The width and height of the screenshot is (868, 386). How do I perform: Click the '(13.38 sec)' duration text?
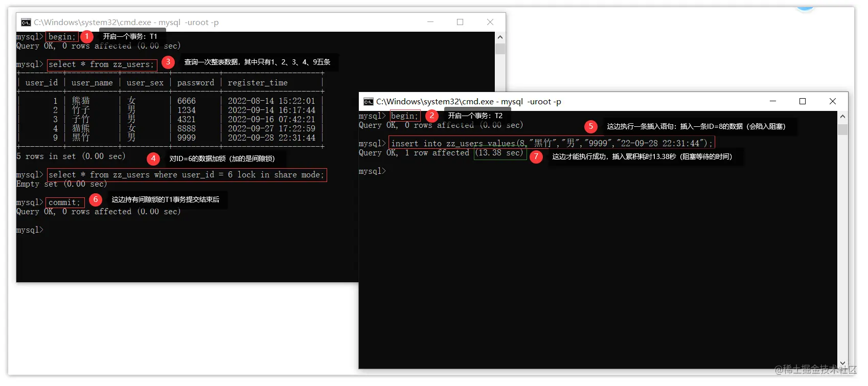[500, 153]
